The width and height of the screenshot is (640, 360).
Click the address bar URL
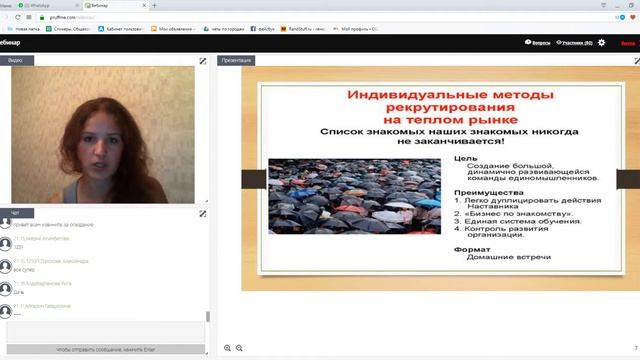[72, 17]
